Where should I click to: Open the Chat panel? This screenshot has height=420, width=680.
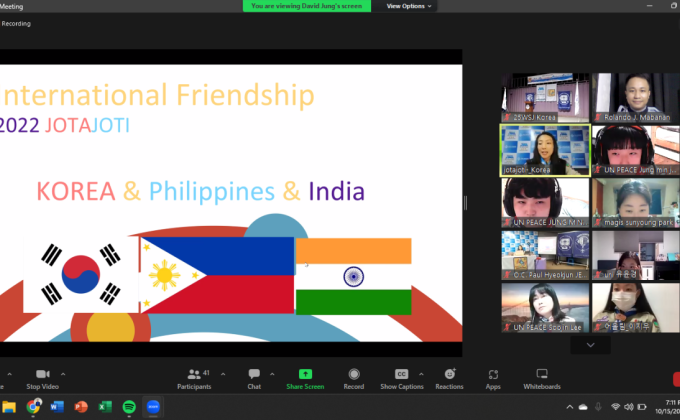point(254,376)
